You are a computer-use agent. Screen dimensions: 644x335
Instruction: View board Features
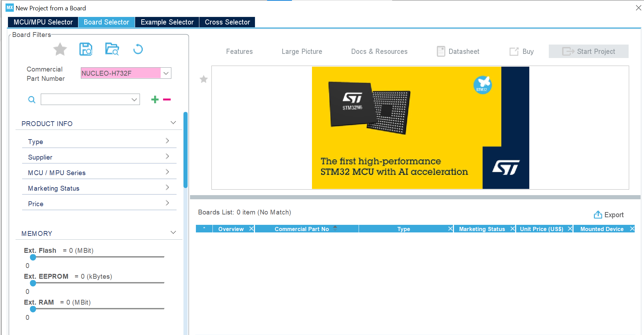tap(239, 51)
